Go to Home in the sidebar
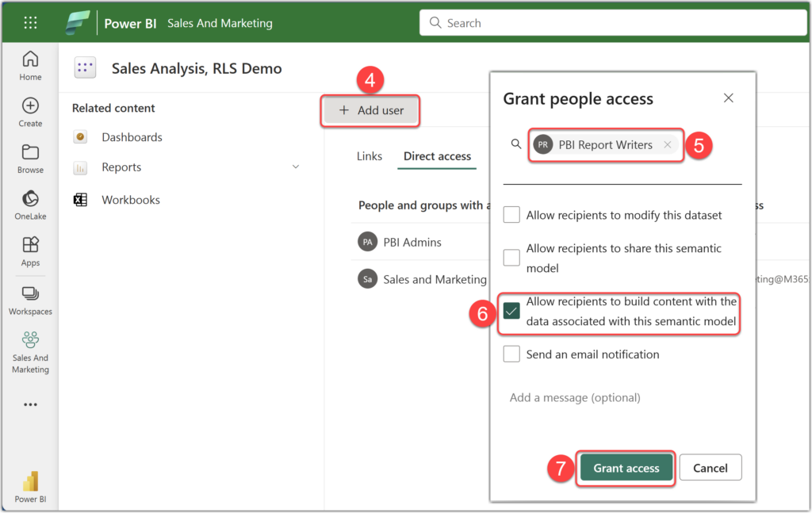The image size is (812, 513). pyautogui.click(x=30, y=66)
